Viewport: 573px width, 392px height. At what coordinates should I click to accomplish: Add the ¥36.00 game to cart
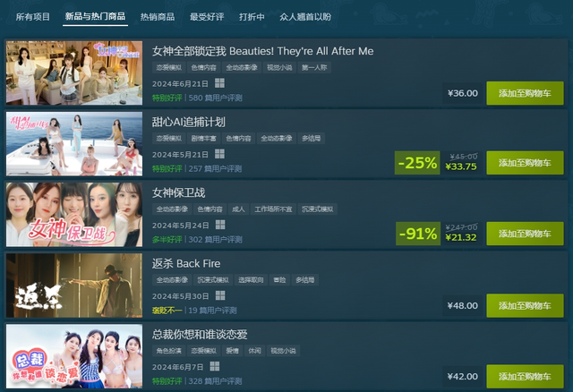point(525,93)
